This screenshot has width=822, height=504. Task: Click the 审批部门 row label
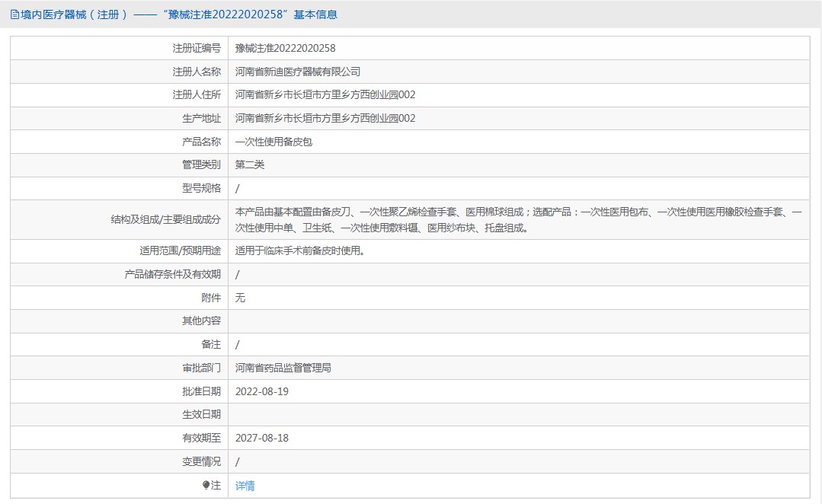201,368
